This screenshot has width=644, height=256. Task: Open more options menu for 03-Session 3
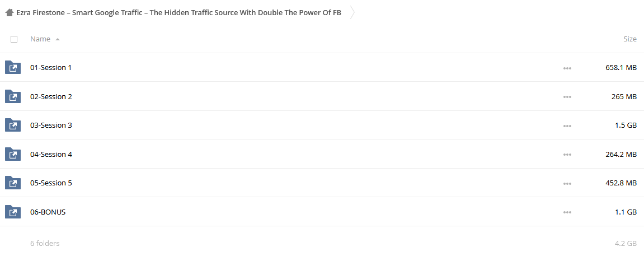coord(567,126)
